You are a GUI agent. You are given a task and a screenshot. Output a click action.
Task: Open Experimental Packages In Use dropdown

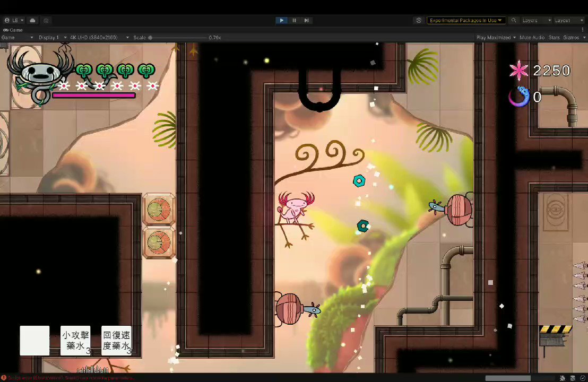(x=466, y=20)
